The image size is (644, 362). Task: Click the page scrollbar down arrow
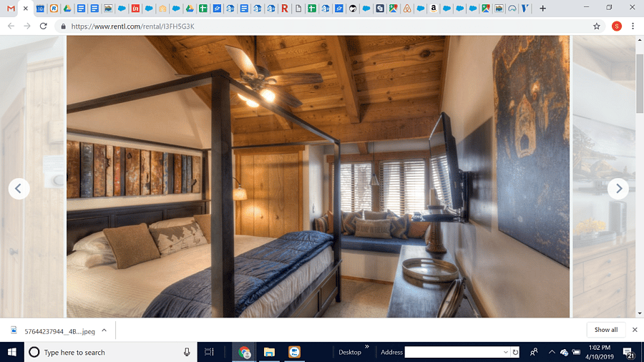click(x=640, y=313)
